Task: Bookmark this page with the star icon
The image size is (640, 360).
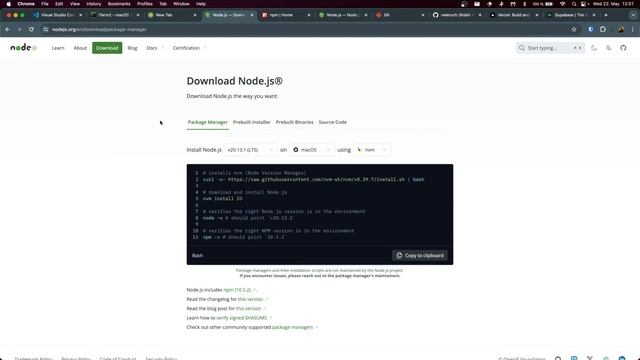Action: [574, 29]
